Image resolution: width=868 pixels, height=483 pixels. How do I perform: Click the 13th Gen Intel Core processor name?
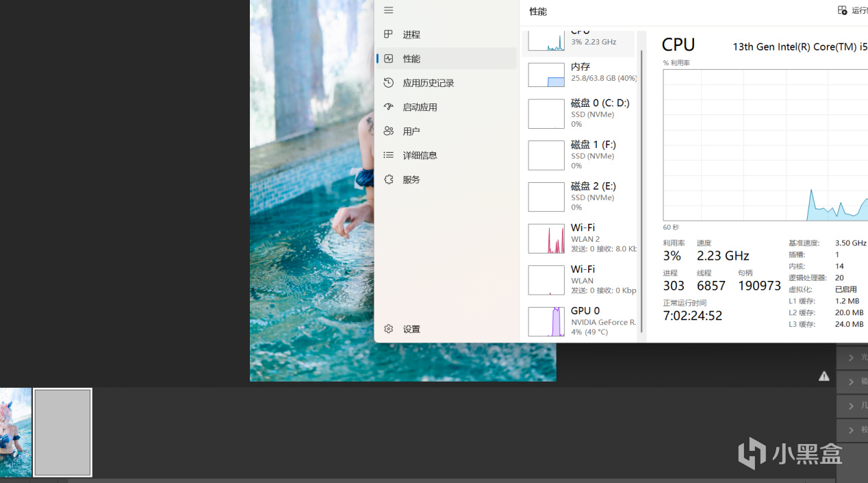point(800,47)
